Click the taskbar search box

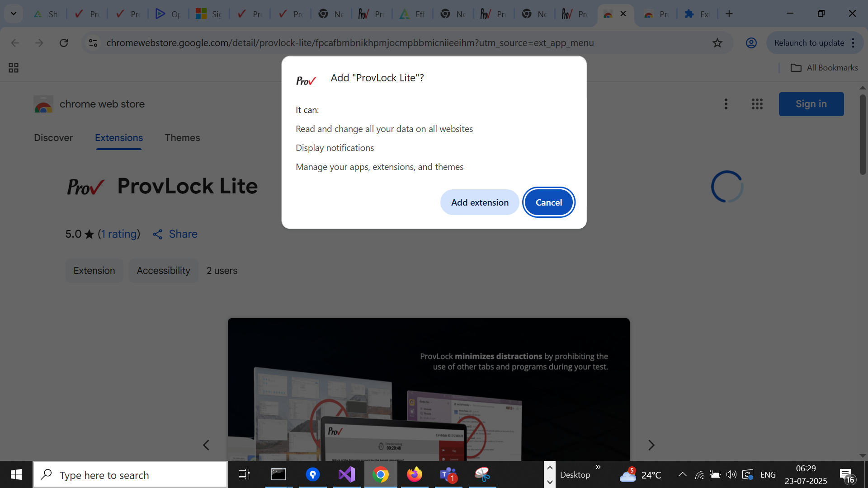(x=130, y=474)
